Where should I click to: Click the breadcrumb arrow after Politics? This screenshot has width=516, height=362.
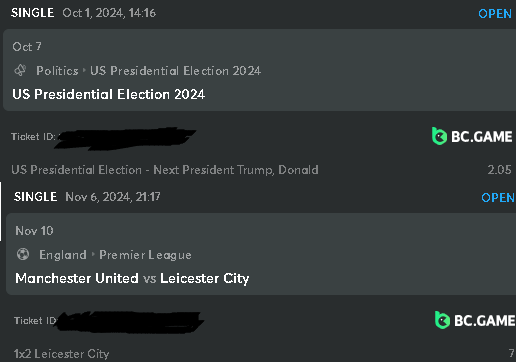point(84,70)
